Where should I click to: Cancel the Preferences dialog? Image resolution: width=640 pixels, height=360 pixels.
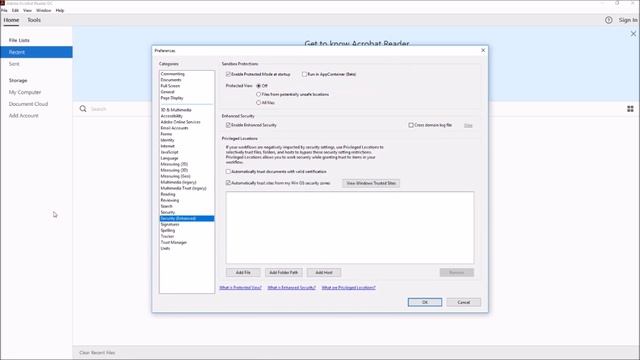coord(464,302)
